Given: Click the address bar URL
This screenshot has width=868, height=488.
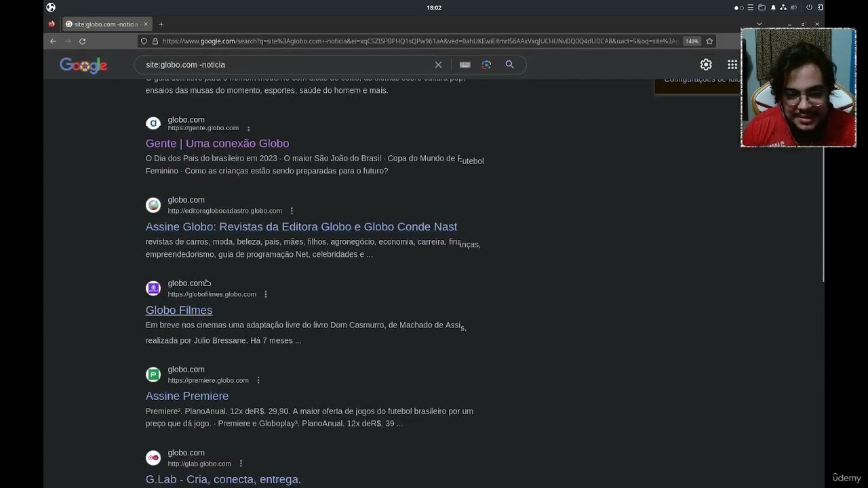Looking at the screenshot, I should 420,41.
